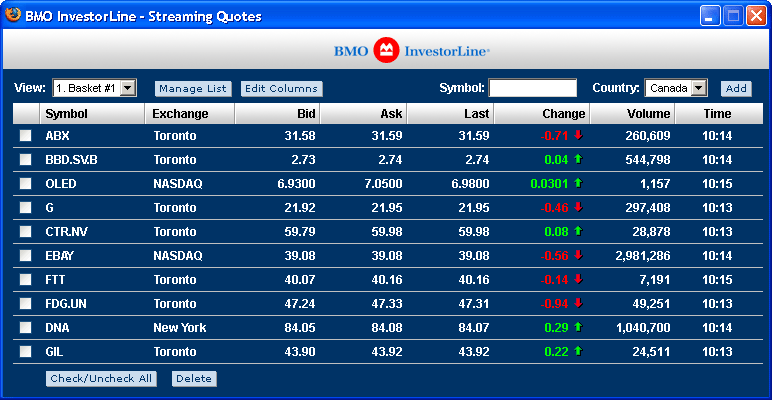
Task: Check the ABX row checkbox
Action: click(x=26, y=135)
